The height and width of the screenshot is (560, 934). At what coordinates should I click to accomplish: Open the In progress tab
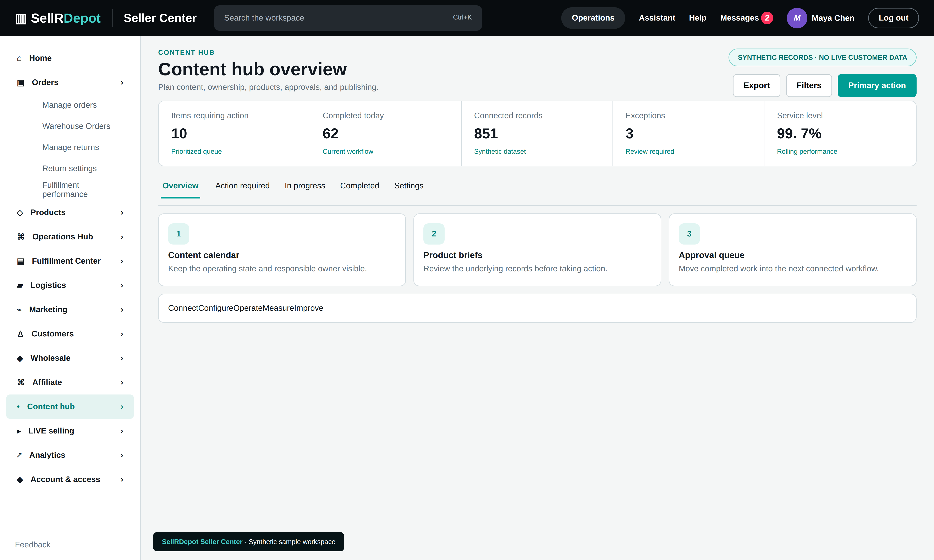click(305, 186)
